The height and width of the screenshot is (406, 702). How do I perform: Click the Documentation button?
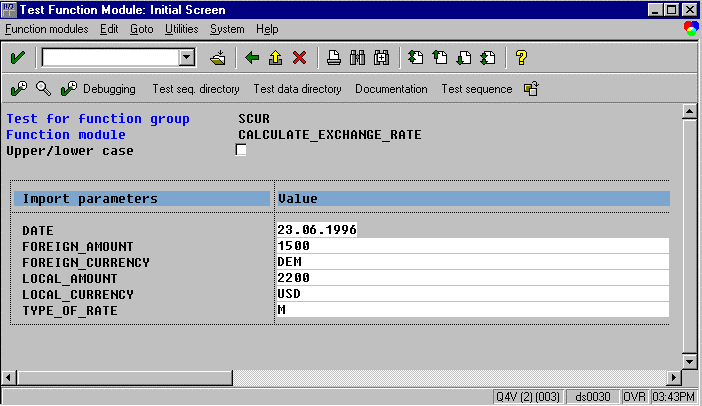tap(391, 89)
